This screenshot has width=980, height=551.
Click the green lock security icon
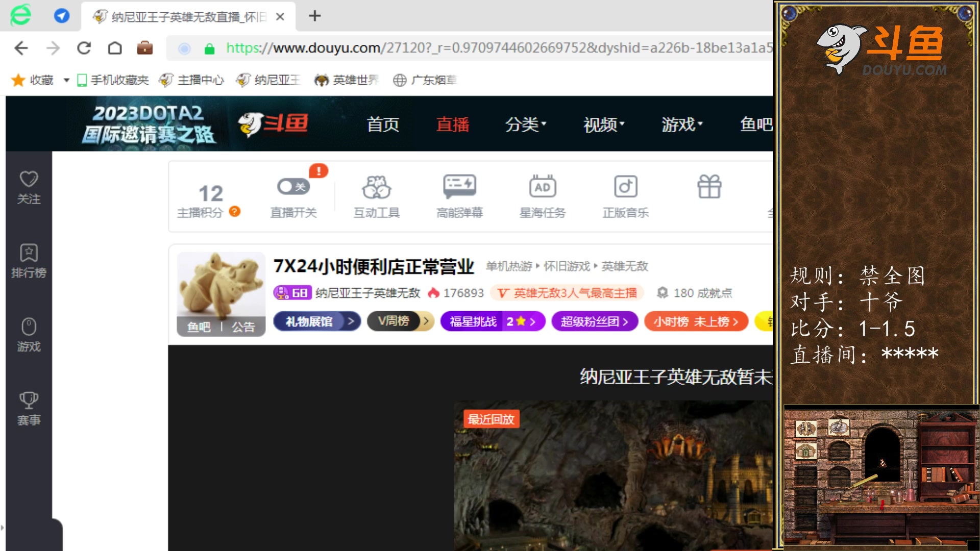[209, 48]
